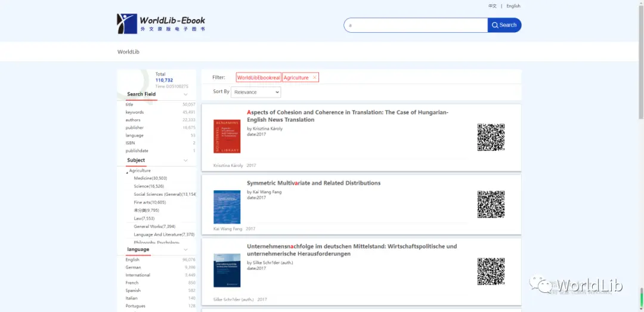Open the Sort By Relevance dropdown
This screenshot has height=312, width=644.
[x=256, y=92]
